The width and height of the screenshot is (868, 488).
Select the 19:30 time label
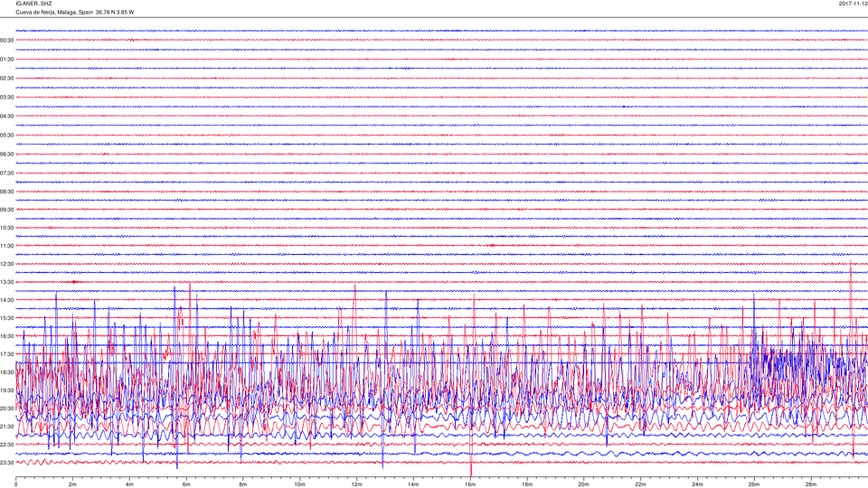point(7,390)
